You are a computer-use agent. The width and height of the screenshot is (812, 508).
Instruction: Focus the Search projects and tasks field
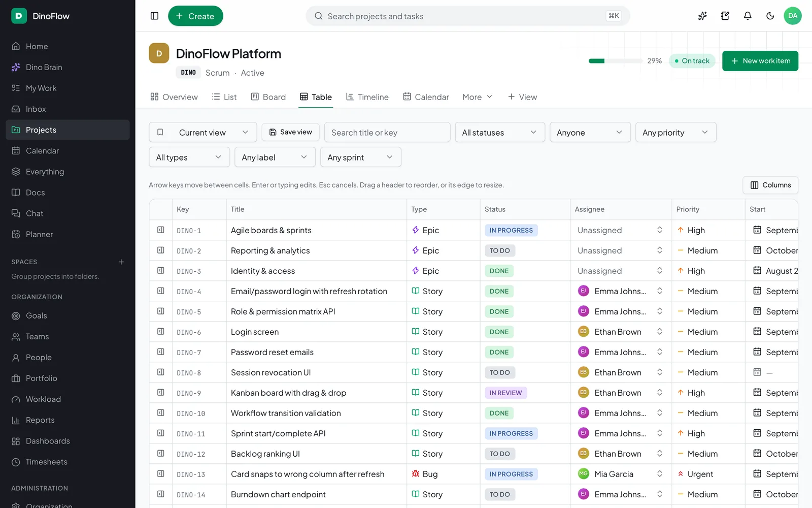[x=468, y=16]
